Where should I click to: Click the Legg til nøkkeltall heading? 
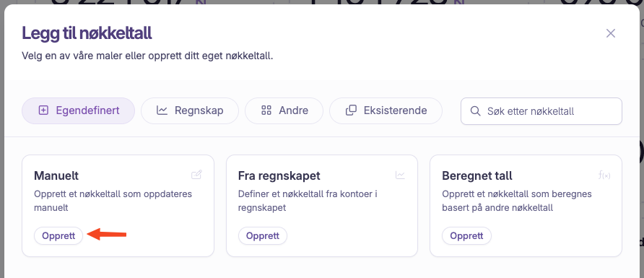[x=87, y=33]
